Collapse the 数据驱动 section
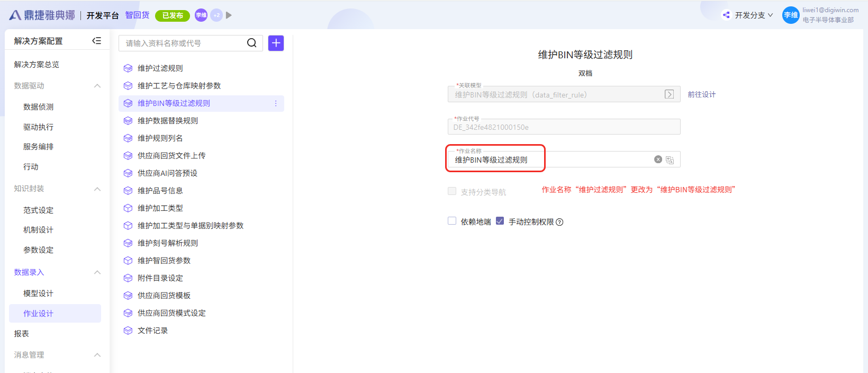This screenshot has width=868, height=373. coord(97,86)
